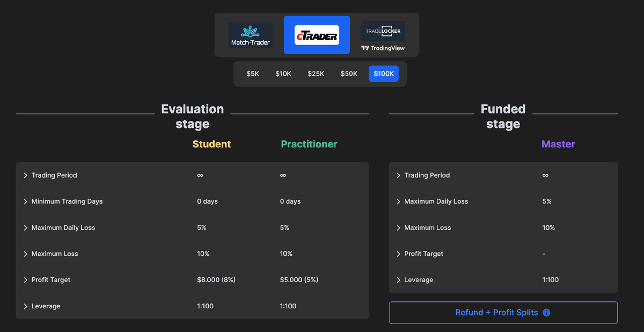Click Master Maximum Loss 10% value
This screenshot has width=644, height=332.
click(x=548, y=228)
